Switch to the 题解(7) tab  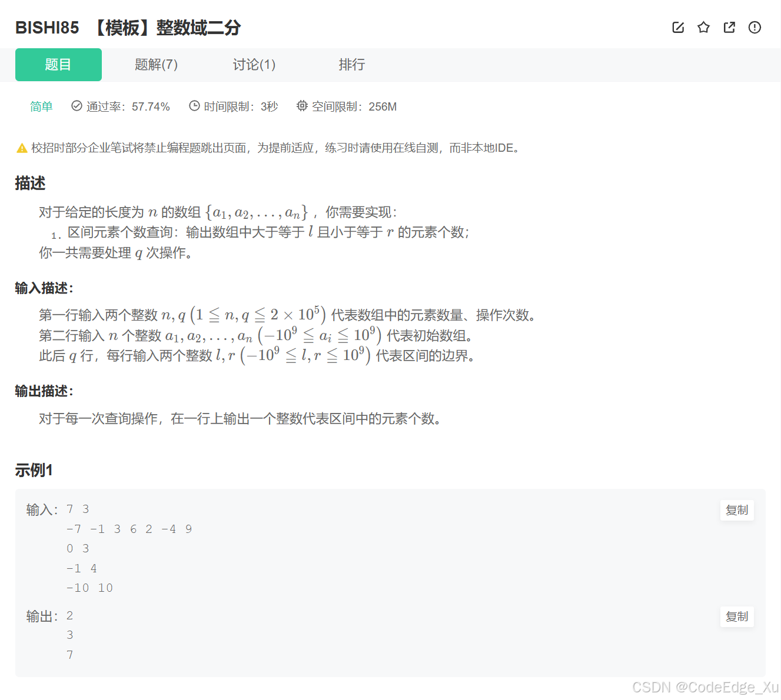click(156, 65)
